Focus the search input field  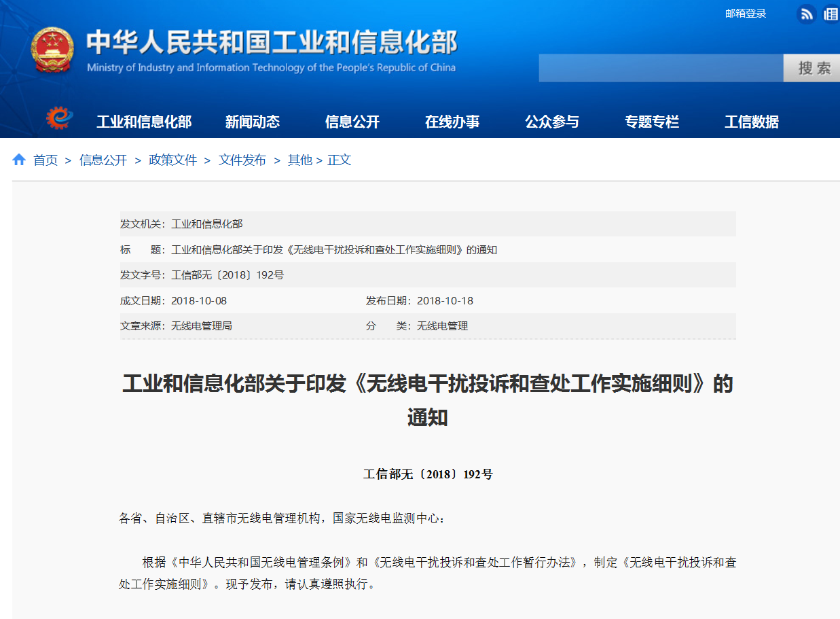point(661,68)
